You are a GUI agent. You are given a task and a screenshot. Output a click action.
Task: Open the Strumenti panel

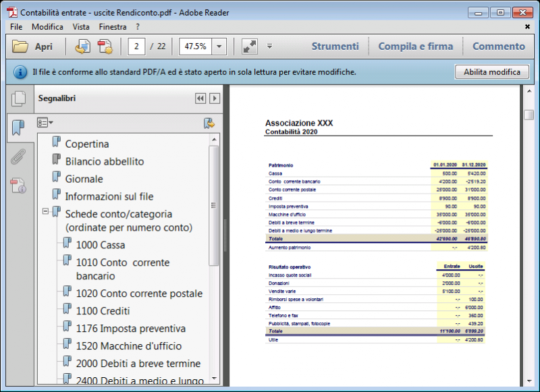pyautogui.click(x=335, y=47)
